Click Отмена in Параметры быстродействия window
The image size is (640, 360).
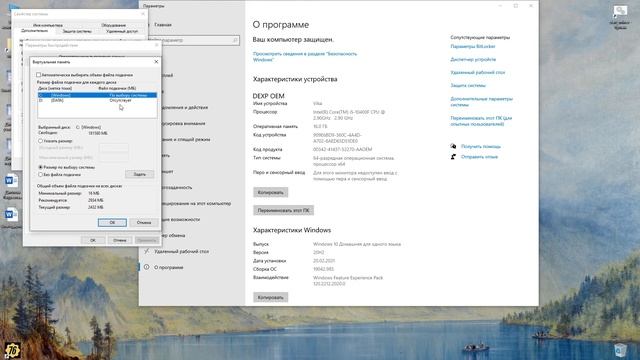pyautogui.click(x=120, y=240)
